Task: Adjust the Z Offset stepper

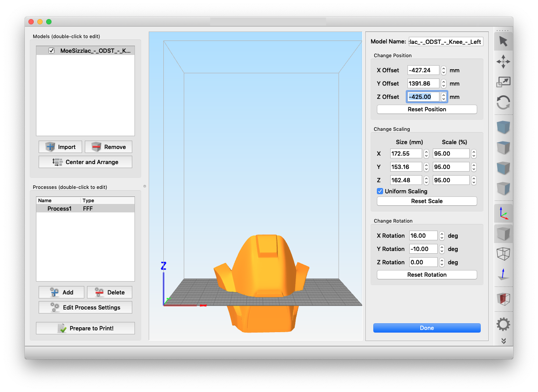Action: point(443,97)
